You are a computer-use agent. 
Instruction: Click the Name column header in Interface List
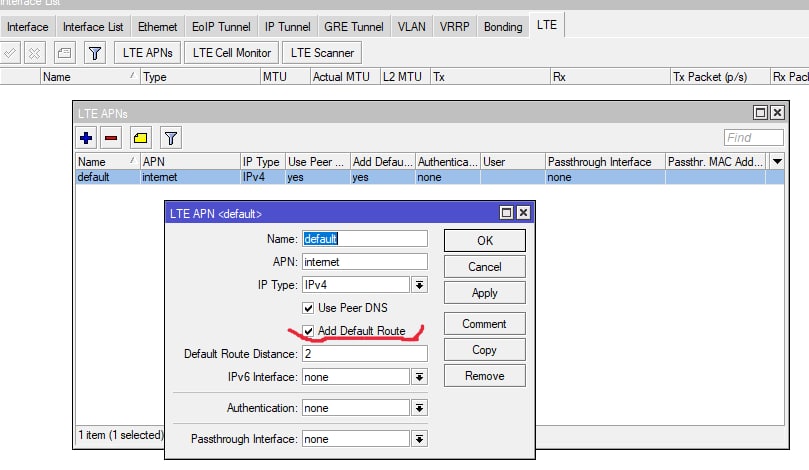point(90,77)
